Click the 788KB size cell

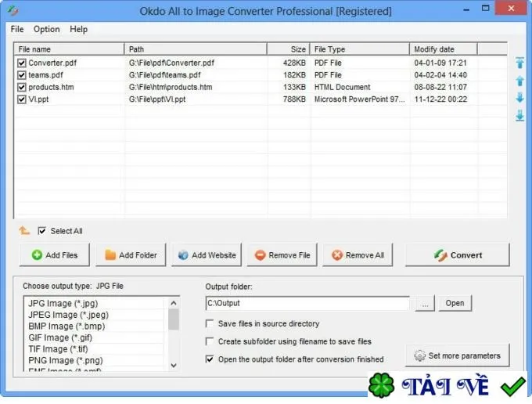click(x=294, y=99)
